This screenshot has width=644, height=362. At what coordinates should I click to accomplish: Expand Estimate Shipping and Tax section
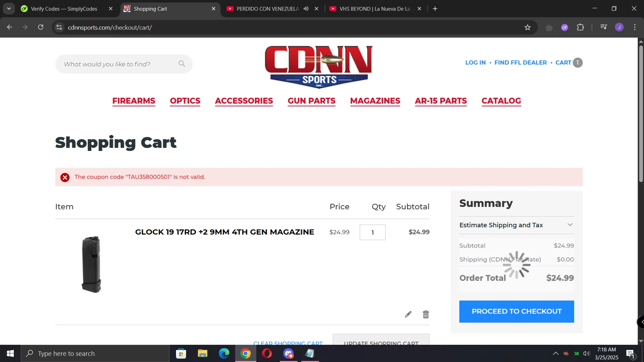(516, 225)
